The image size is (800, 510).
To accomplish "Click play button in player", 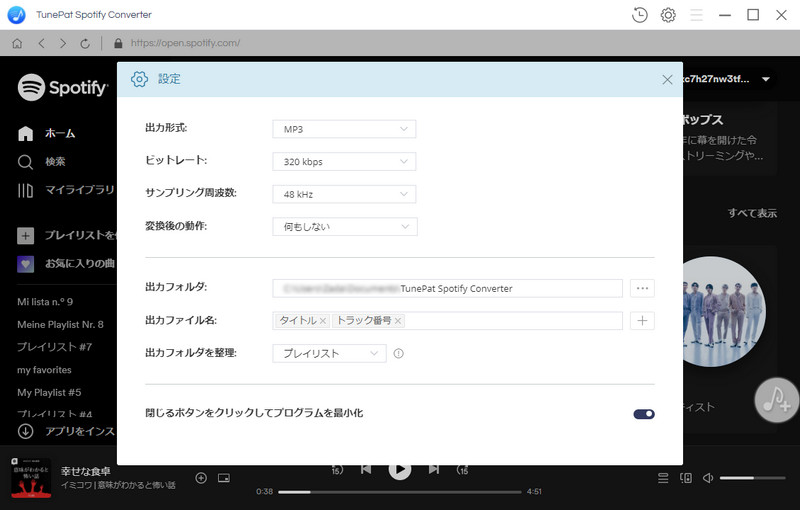I will pos(399,469).
